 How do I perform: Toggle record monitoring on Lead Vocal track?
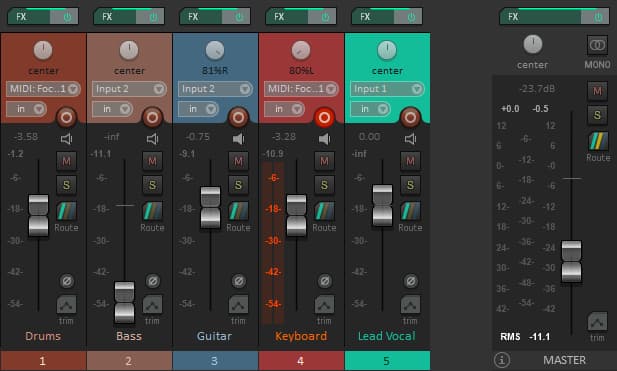410,139
